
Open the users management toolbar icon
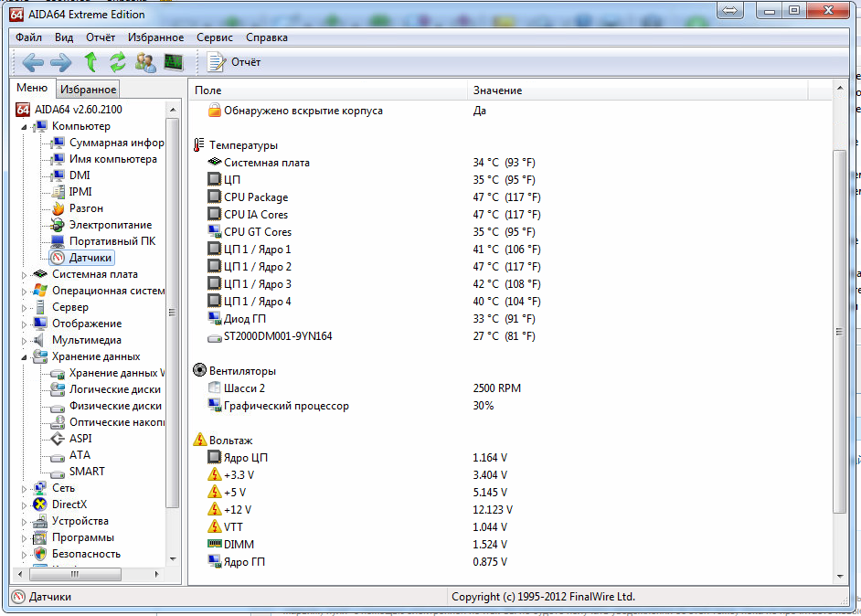click(x=145, y=62)
